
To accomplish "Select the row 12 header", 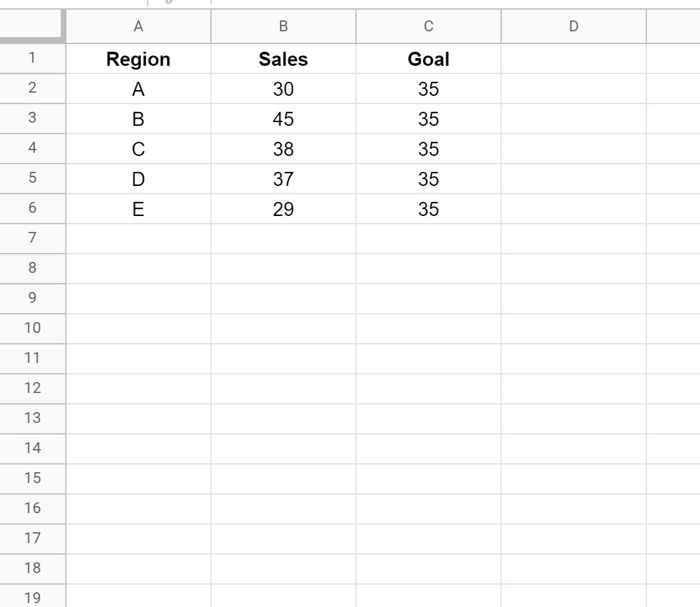I will click(x=32, y=388).
